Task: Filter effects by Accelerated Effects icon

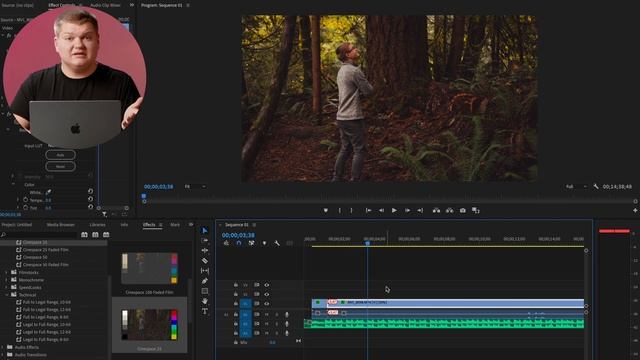Action: (x=84, y=235)
